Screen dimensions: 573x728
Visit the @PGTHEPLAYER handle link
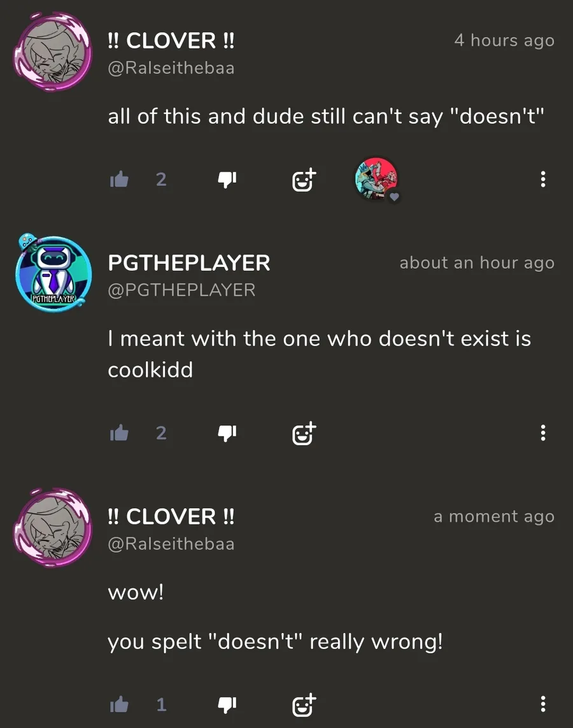tap(181, 290)
